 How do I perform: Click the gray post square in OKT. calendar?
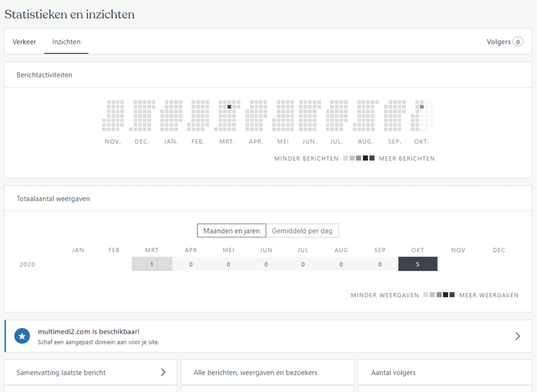tap(422, 107)
